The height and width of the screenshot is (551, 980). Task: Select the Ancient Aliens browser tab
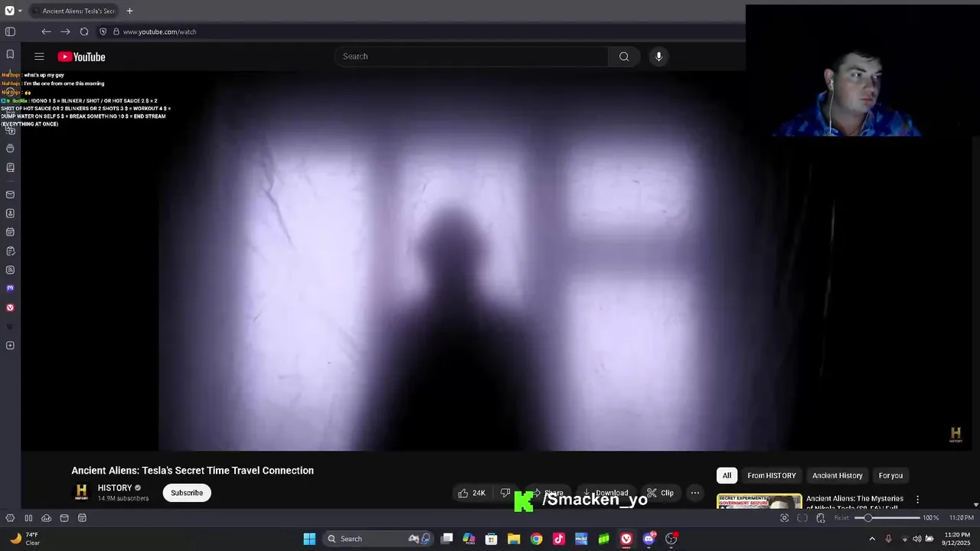pyautogui.click(x=73, y=11)
